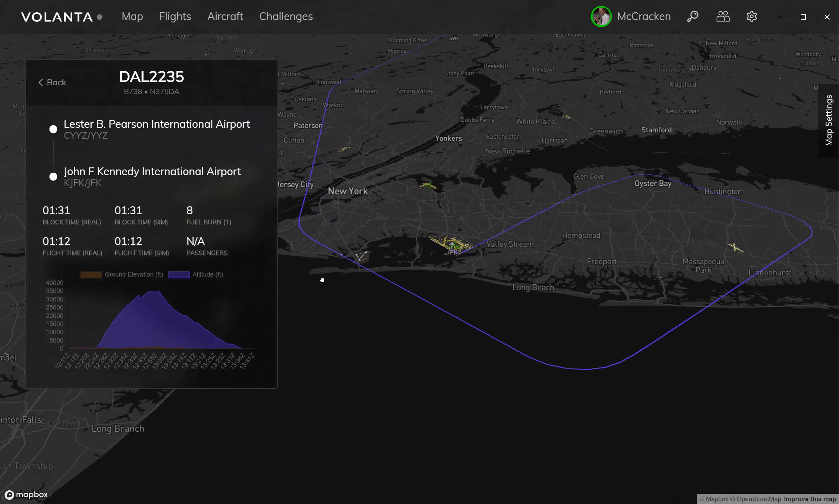Select John F Kennedy International Airport
Screen dimensions: 839x504
[152, 171]
